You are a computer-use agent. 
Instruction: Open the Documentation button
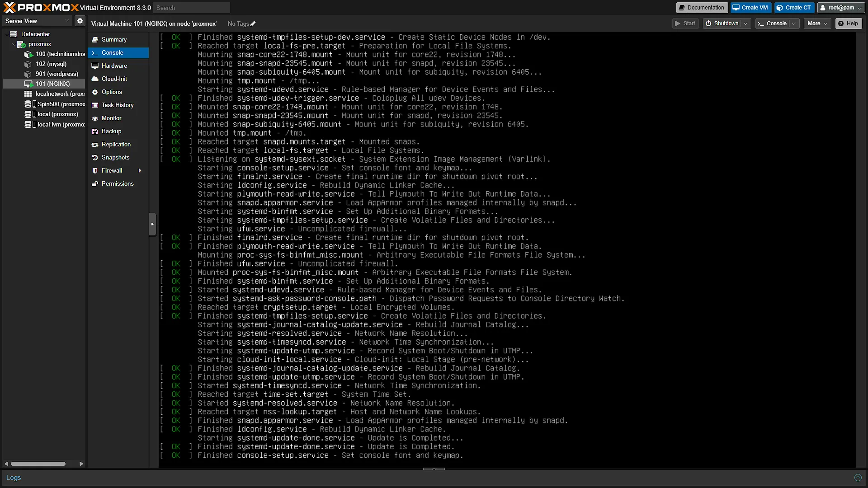tap(702, 8)
